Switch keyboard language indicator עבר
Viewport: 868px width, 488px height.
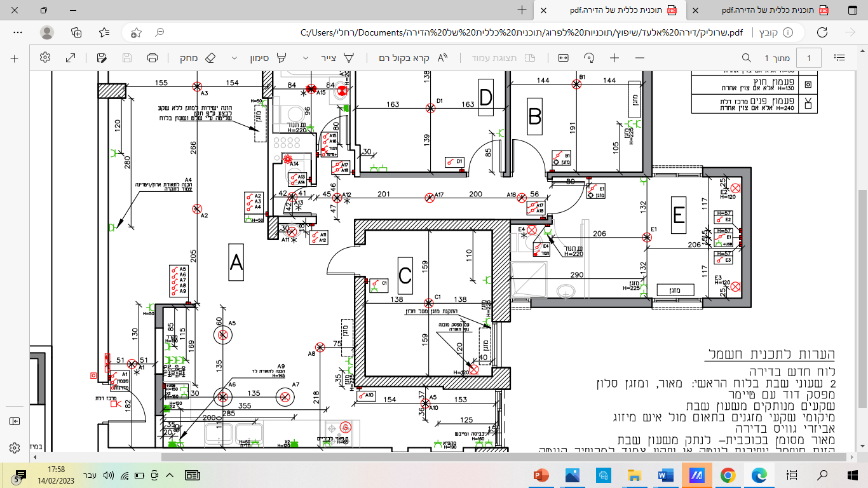click(x=90, y=475)
